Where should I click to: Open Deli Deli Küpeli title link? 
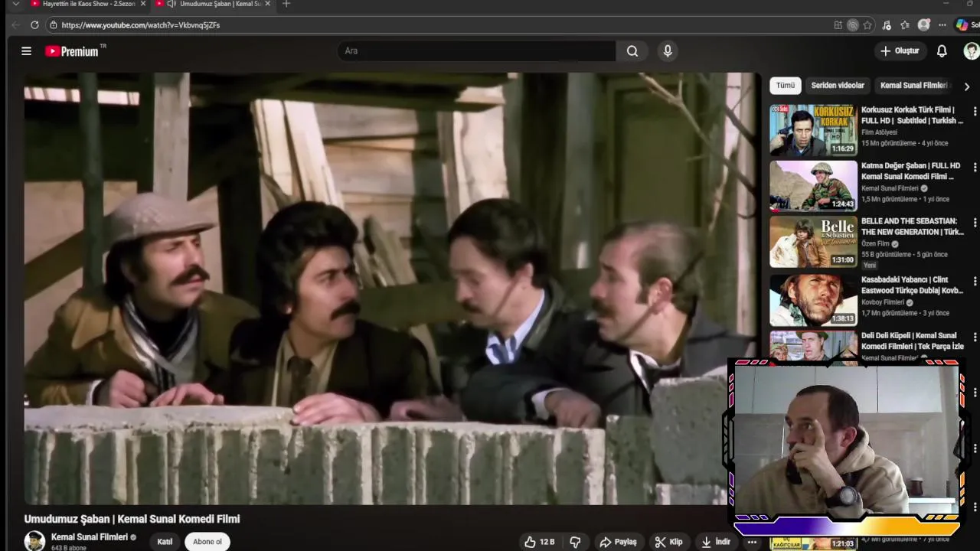913,341
